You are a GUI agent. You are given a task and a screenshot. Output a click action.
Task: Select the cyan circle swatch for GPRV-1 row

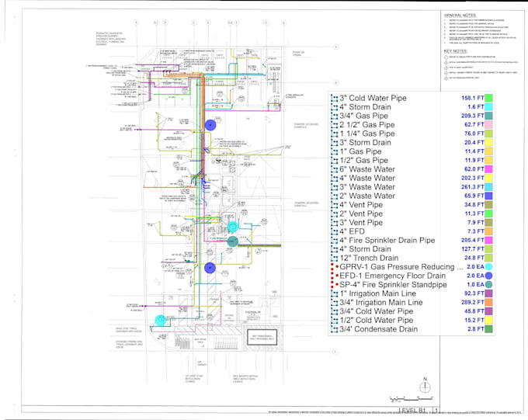(488, 267)
